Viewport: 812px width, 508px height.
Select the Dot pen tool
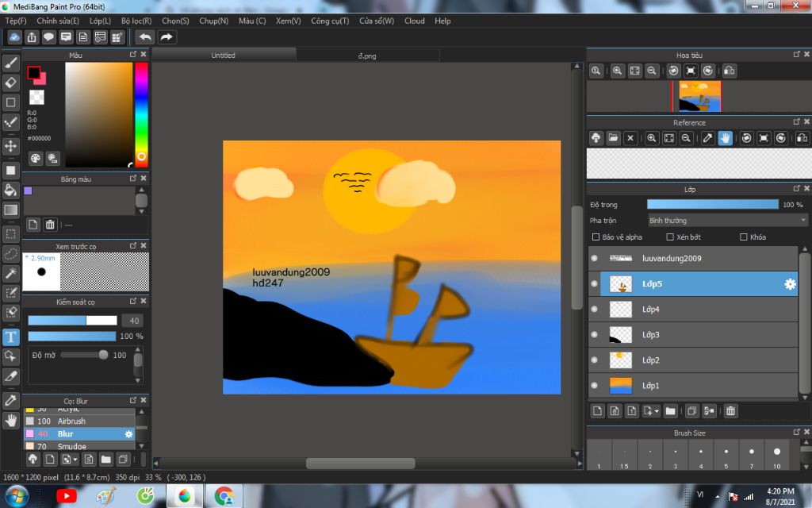tap(11, 122)
